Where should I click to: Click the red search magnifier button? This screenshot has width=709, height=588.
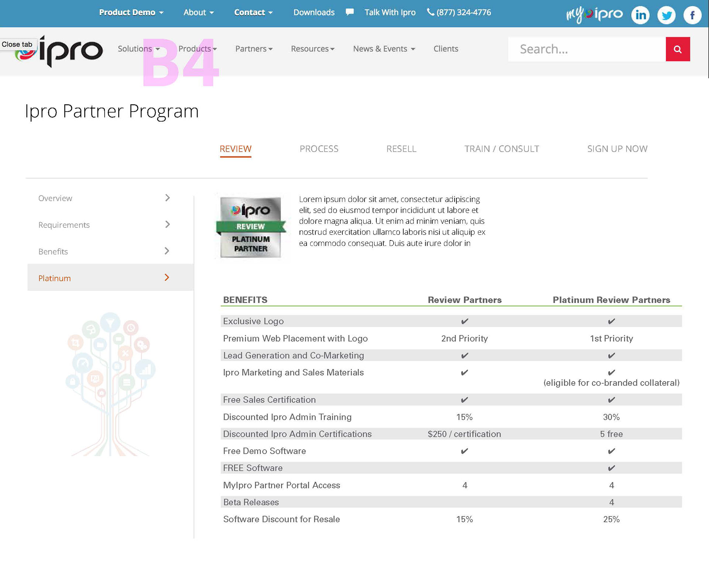click(678, 49)
